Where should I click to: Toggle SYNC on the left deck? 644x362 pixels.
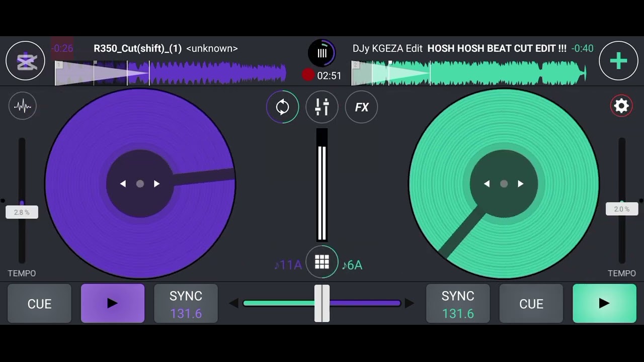[186, 303]
